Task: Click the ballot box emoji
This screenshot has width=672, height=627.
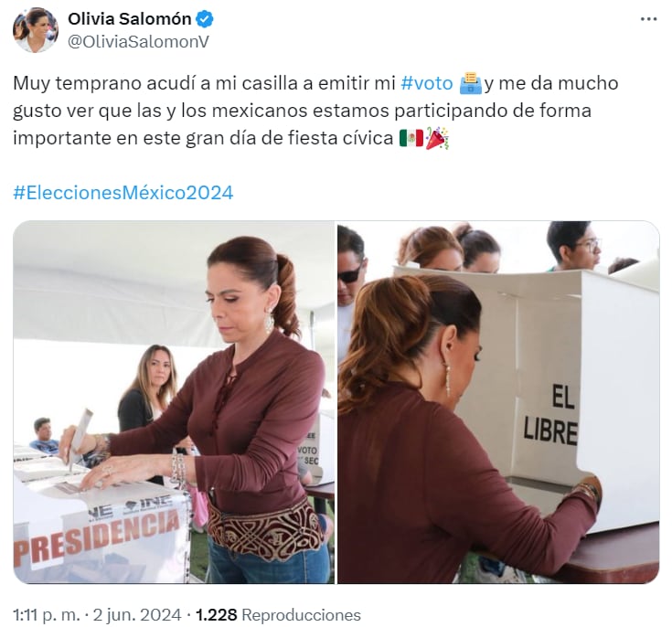Action: pyautogui.click(x=471, y=83)
